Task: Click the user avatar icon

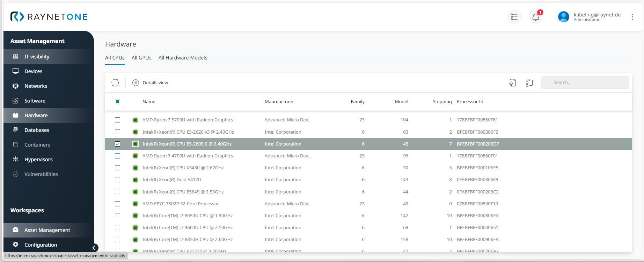Action: tap(563, 17)
